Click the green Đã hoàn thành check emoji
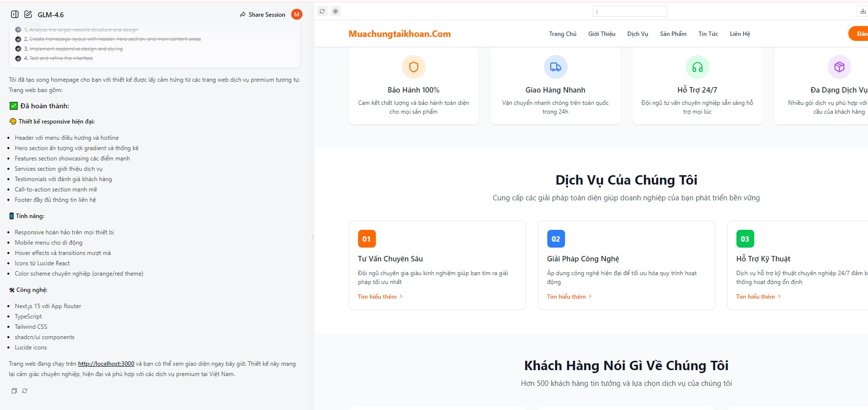Viewport: 868px width, 410px height. click(14, 106)
